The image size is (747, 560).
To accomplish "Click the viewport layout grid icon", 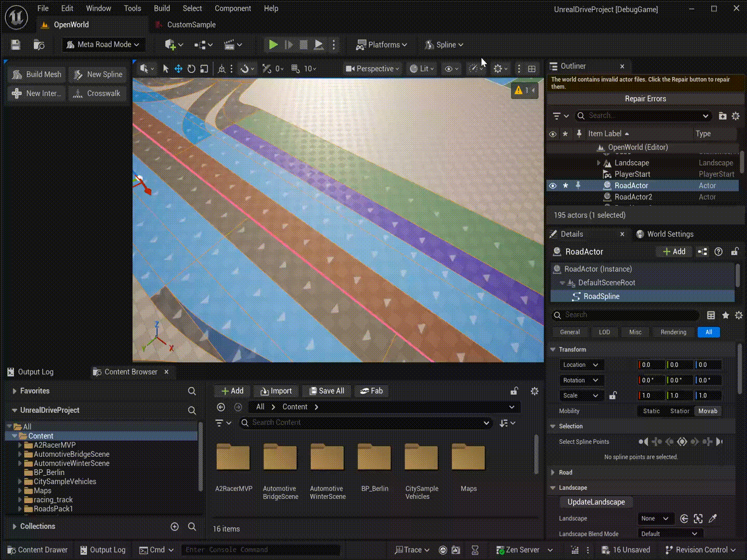I will pos(532,68).
